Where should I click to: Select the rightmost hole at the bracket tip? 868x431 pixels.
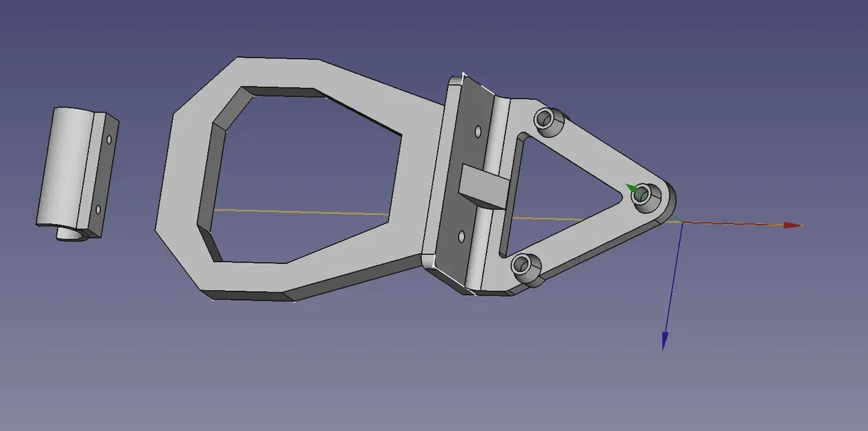coord(643,195)
